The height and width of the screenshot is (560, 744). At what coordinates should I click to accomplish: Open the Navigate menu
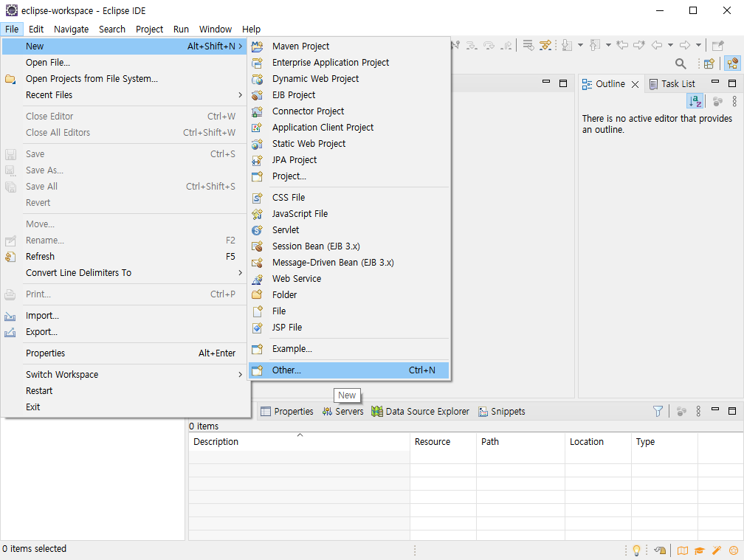pos(71,29)
